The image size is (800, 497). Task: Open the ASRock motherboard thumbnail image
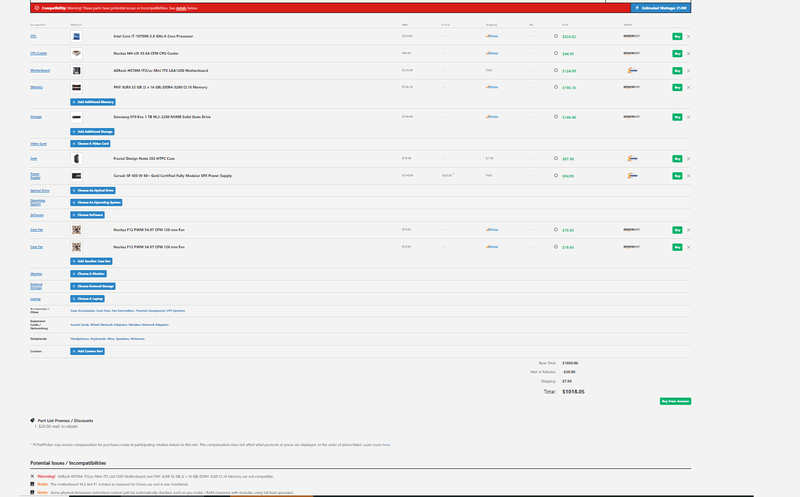point(76,70)
